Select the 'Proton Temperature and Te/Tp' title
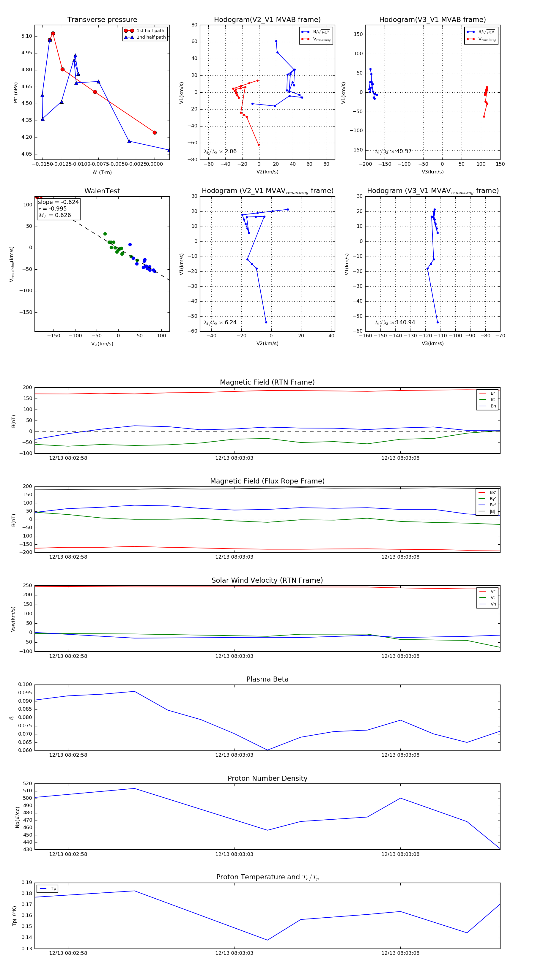The image size is (535, 980). 267,877
